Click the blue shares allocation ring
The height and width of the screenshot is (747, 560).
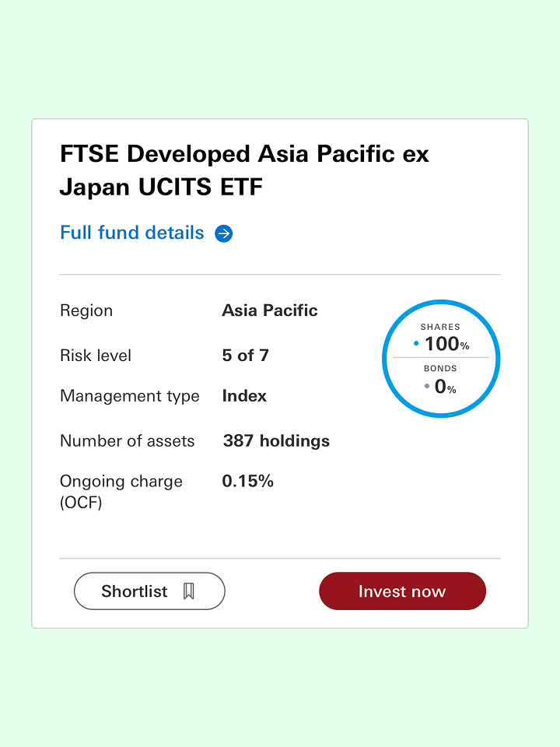click(441, 359)
